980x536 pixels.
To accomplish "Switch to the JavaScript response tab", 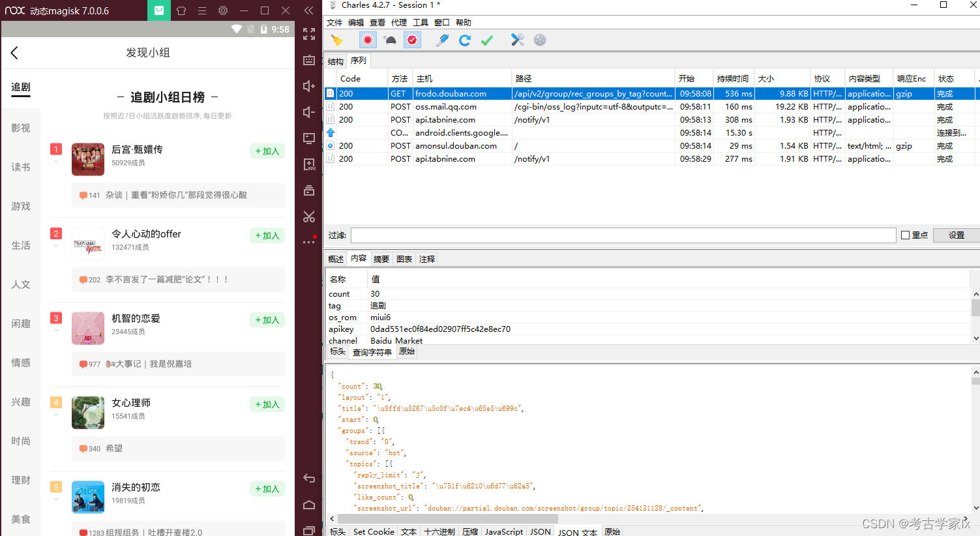I will click(x=503, y=531).
